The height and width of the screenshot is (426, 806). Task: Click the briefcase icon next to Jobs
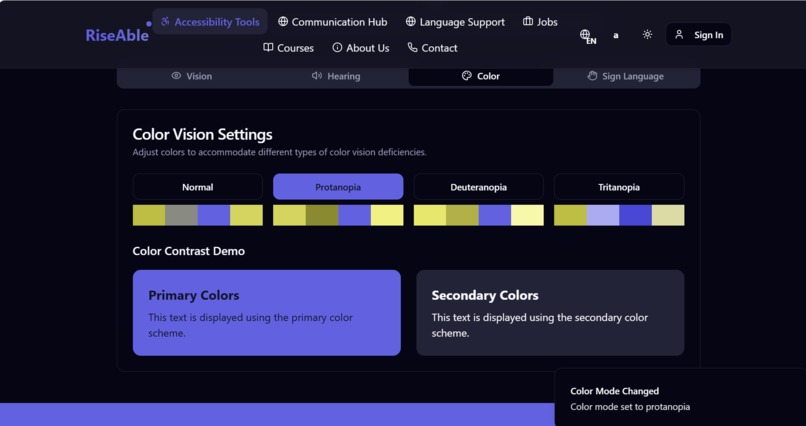(528, 22)
